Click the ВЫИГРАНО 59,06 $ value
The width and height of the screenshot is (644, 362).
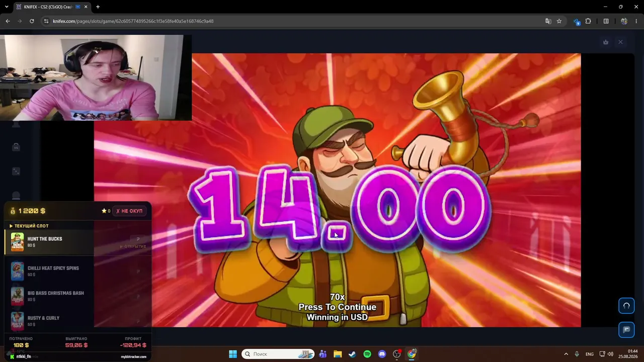point(76,345)
